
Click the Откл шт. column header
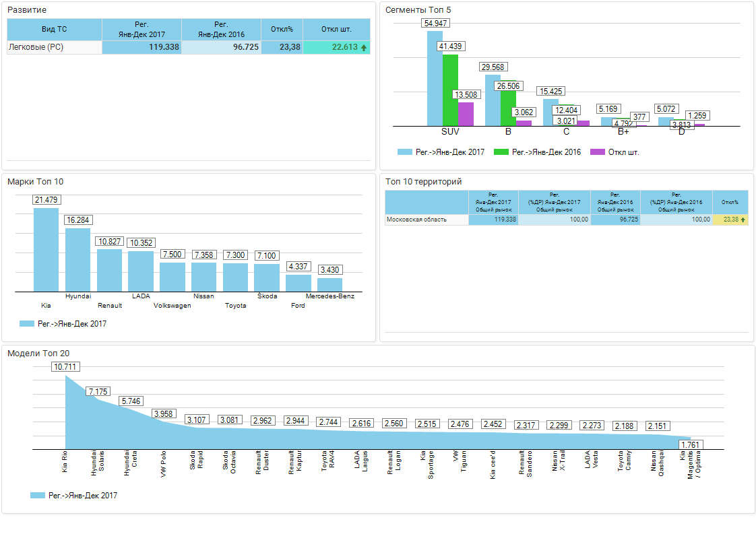(x=336, y=30)
